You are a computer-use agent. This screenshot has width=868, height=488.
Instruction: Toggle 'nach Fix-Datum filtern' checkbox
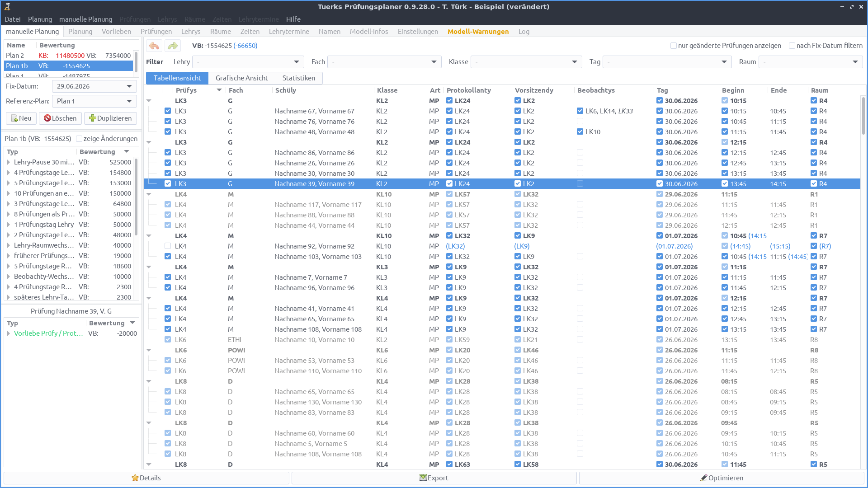792,46
